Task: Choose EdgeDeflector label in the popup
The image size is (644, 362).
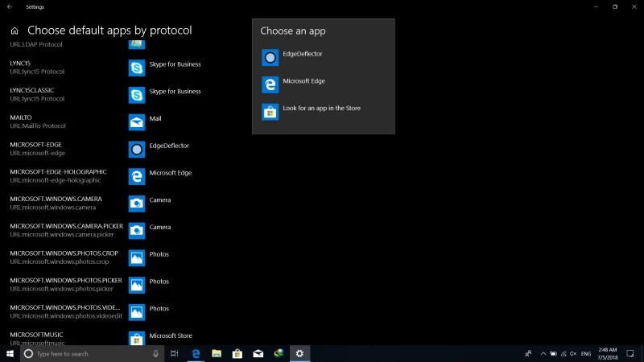Action: [303, 54]
